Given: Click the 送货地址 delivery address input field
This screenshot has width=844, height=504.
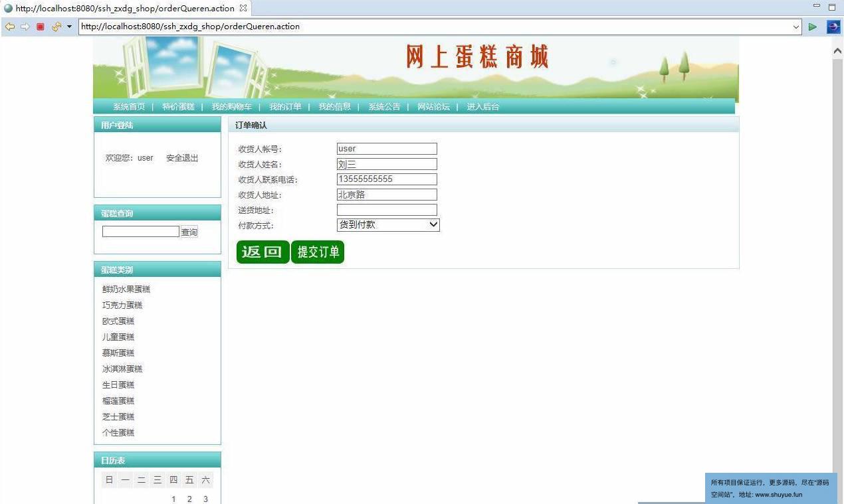Looking at the screenshot, I should (387, 210).
